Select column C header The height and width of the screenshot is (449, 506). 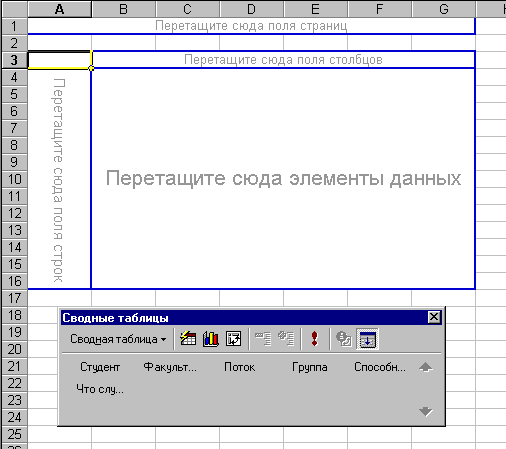click(x=187, y=9)
